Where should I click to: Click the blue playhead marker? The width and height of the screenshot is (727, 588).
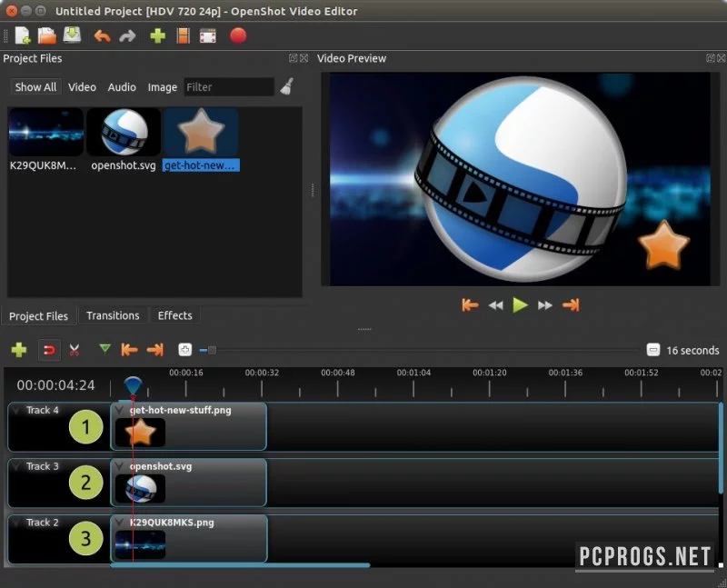point(133,386)
